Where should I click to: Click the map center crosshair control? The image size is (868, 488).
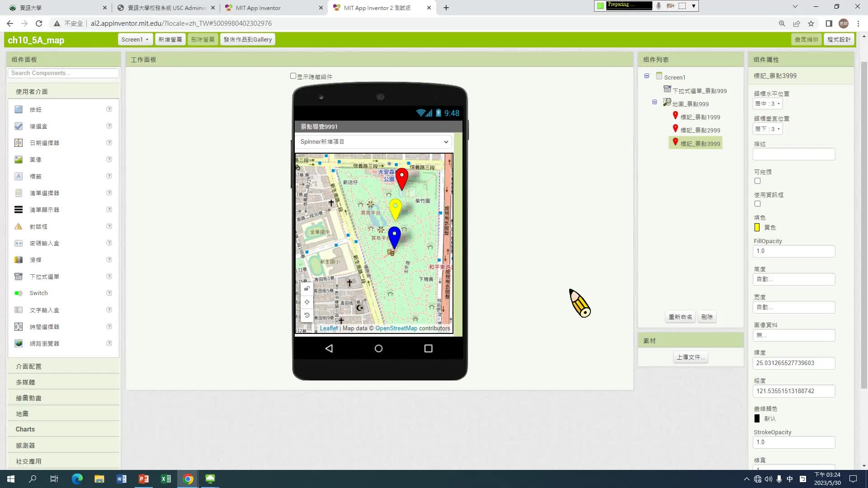pos(307,302)
